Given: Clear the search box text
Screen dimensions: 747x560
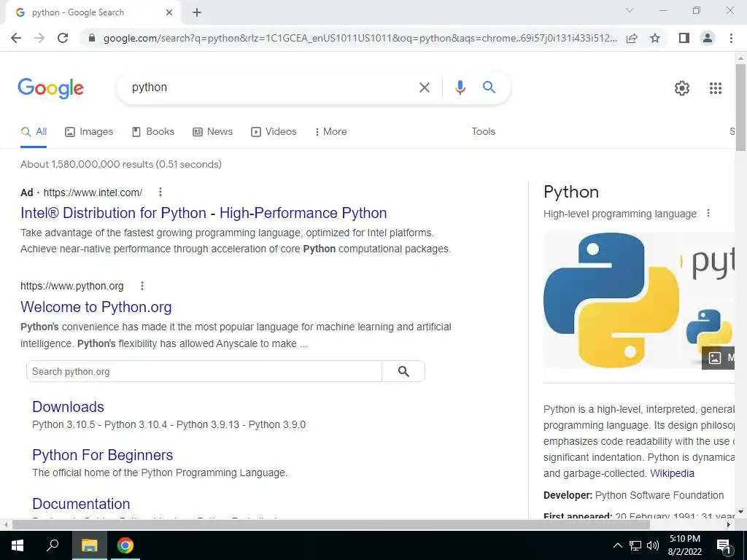Looking at the screenshot, I should coord(424,87).
